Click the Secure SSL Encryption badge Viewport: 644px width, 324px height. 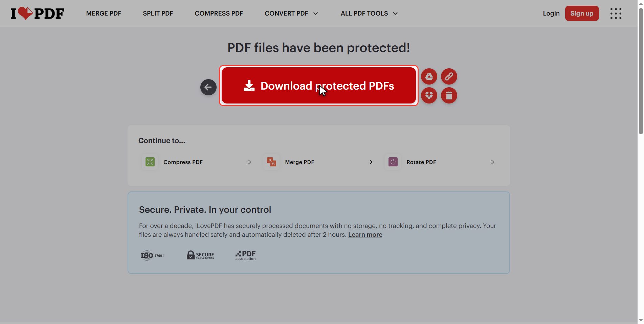(200, 255)
